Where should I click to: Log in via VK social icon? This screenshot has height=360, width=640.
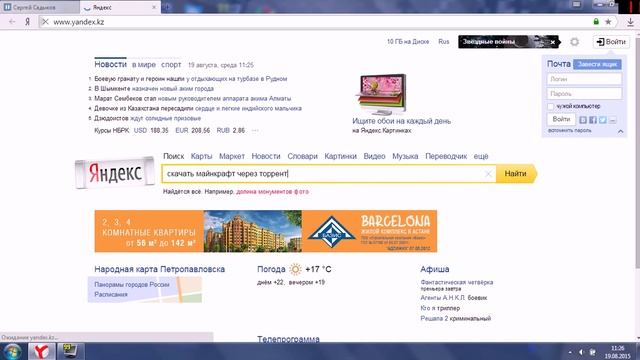pyautogui.click(x=583, y=120)
